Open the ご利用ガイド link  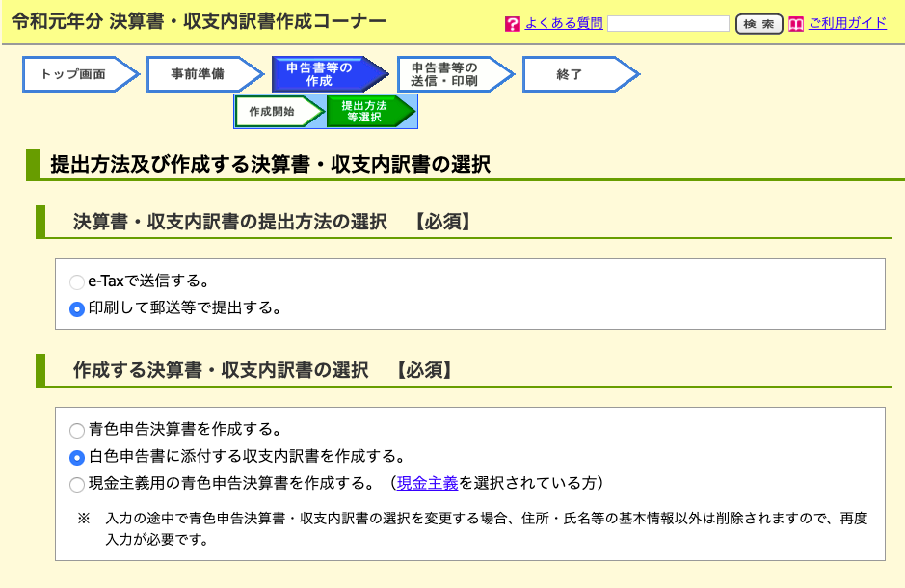[x=847, y=23]
